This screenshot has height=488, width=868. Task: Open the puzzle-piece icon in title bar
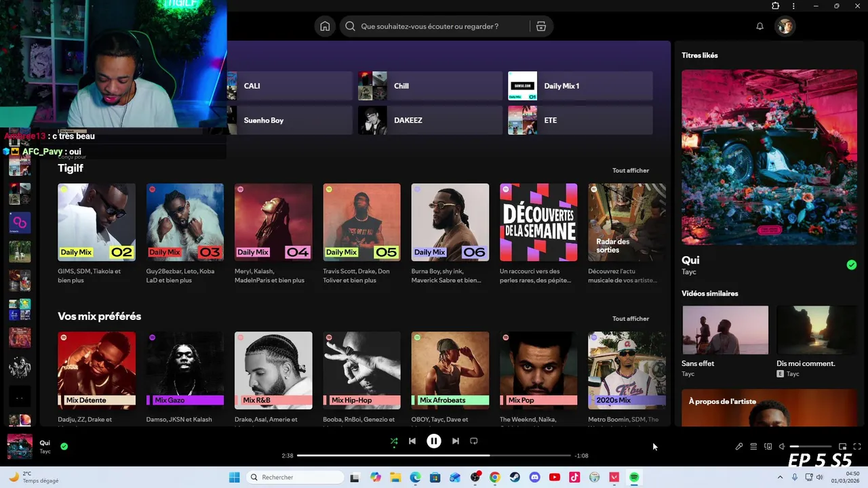pos(775,6)
